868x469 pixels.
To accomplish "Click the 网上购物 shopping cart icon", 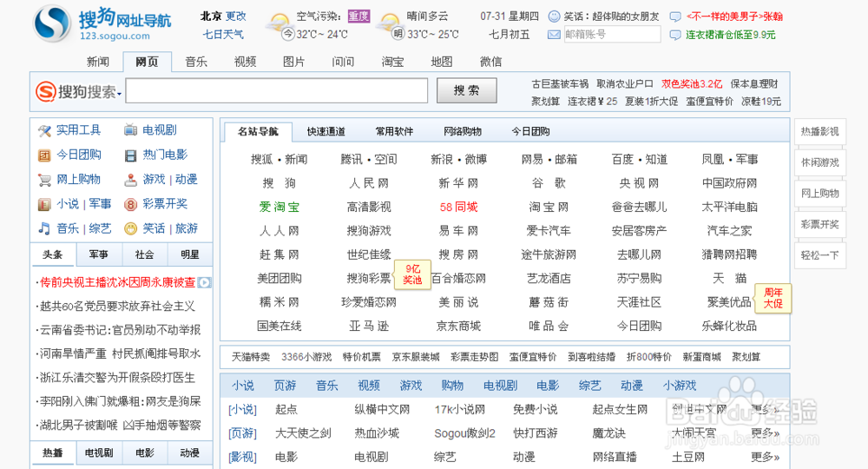I will pos(44,180).
